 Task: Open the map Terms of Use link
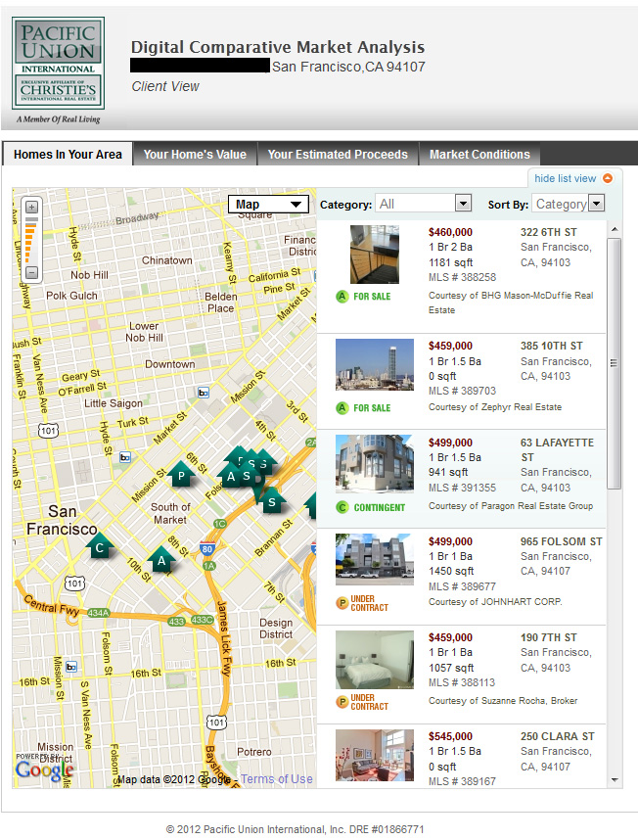(277, 779)
